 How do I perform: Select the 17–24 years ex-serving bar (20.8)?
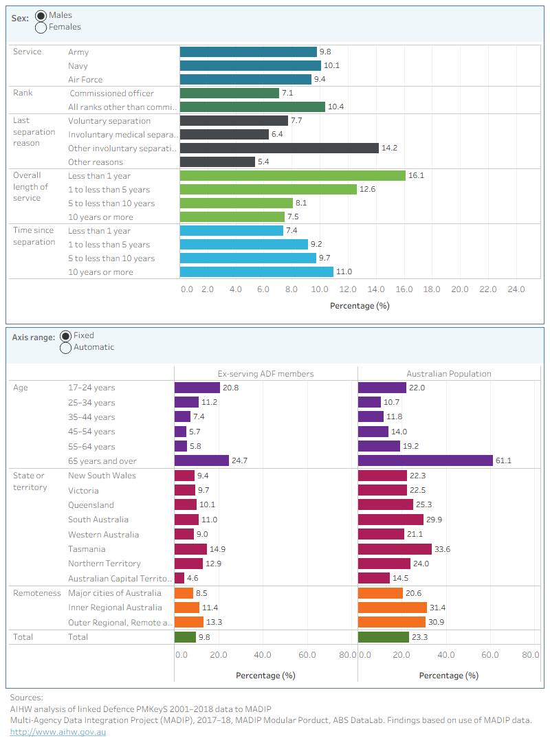click(197, 388)
